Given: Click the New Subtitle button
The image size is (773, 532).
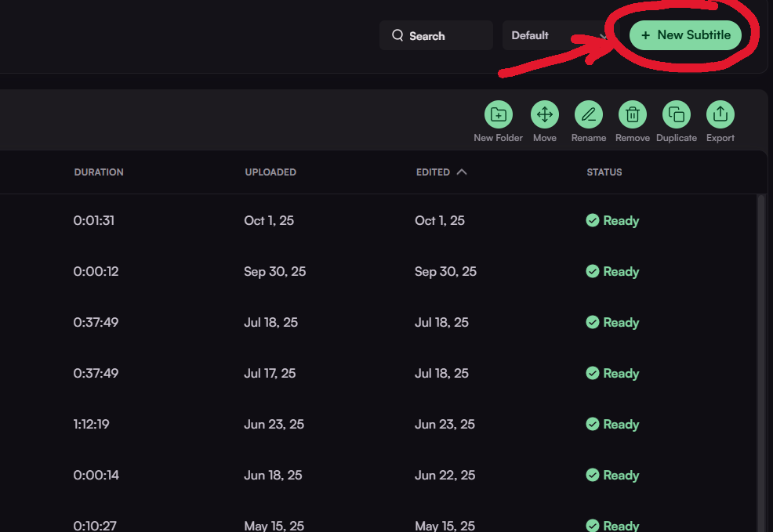Looking at the screenshot, I should pos(685,35).
